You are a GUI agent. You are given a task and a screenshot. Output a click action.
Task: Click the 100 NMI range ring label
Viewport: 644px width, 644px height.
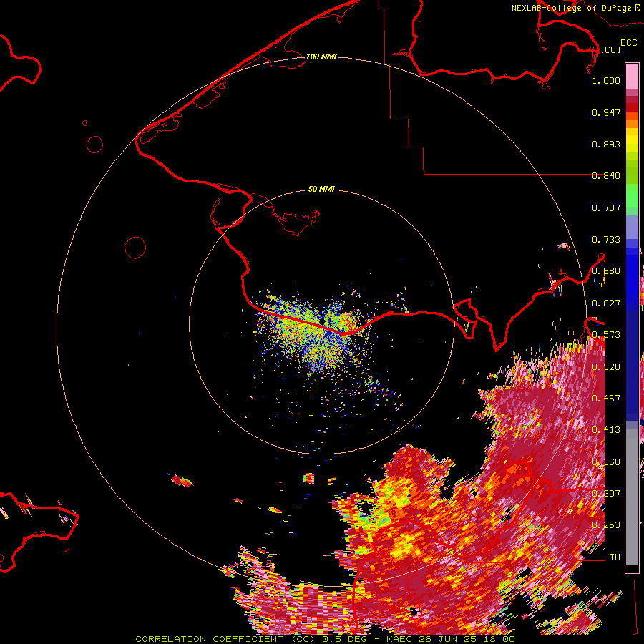(x=321, y=57)
